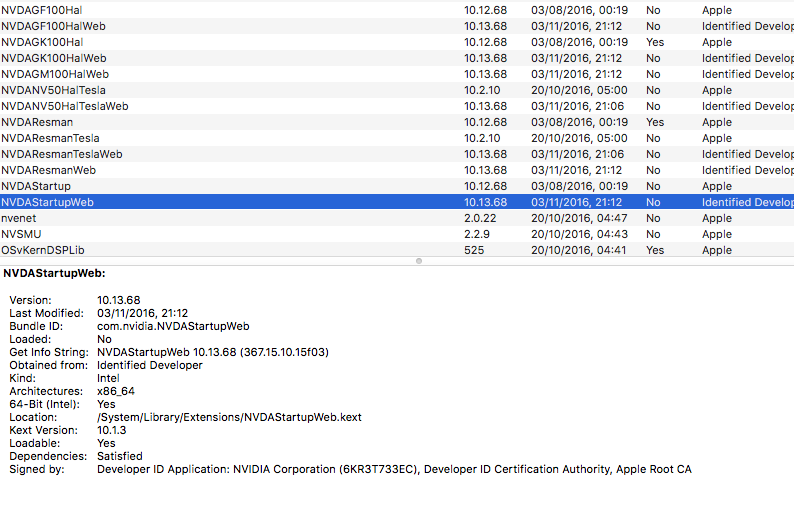Click OSvKernDSPLib version 525
The width and height of the screenshot is (794, 510).
tap(474, 250)
